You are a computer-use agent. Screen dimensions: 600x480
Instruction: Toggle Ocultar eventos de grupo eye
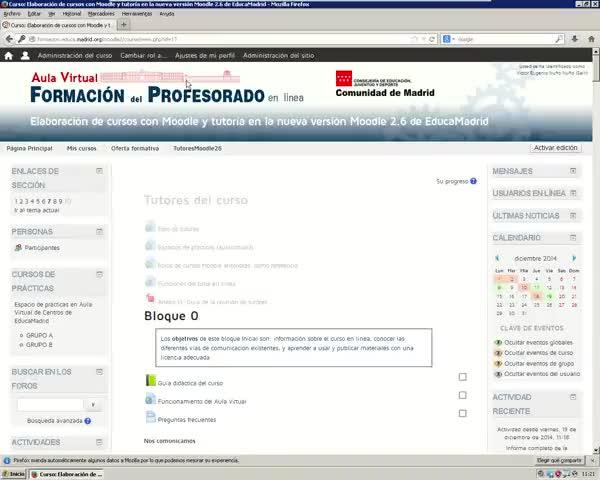click(x=498, y=364)
